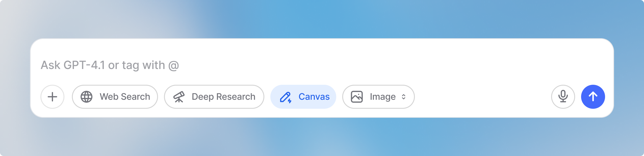
Task: Select the Deep Research text label
Action: tap(223, 97)
